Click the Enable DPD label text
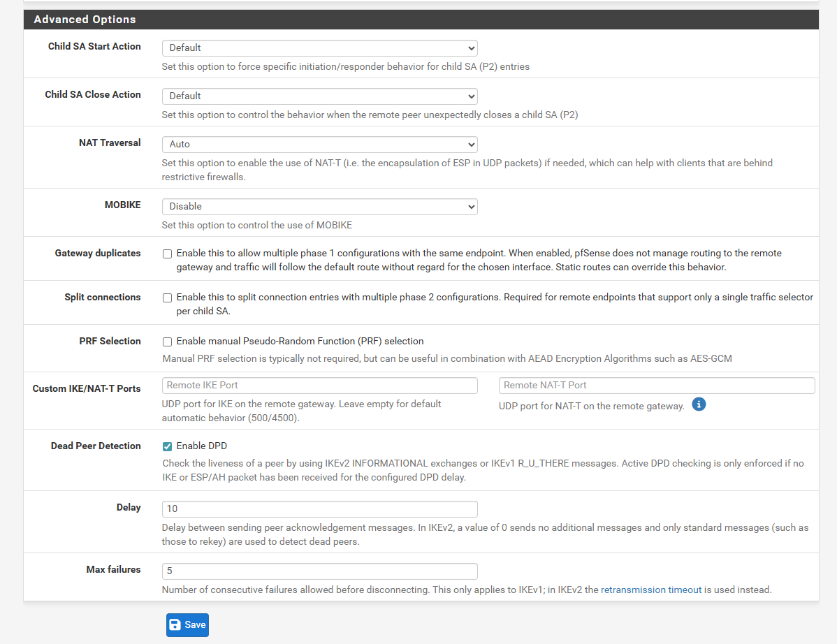The width and height of the screenshot is (837, 644). coord(202,446)
